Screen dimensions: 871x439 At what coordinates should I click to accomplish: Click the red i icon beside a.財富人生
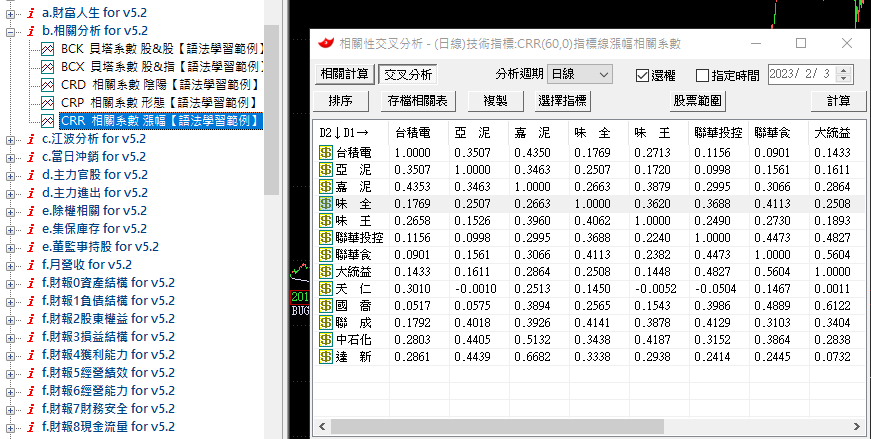tap(31, 13)
